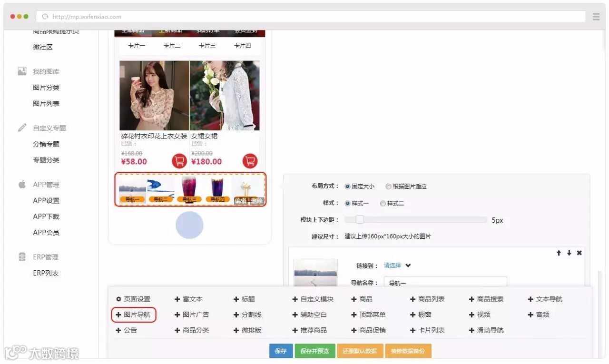This screenshot has height=364, width=609.
Task: Click the 自定义专题 pencil icon
Action: (22, 128)
